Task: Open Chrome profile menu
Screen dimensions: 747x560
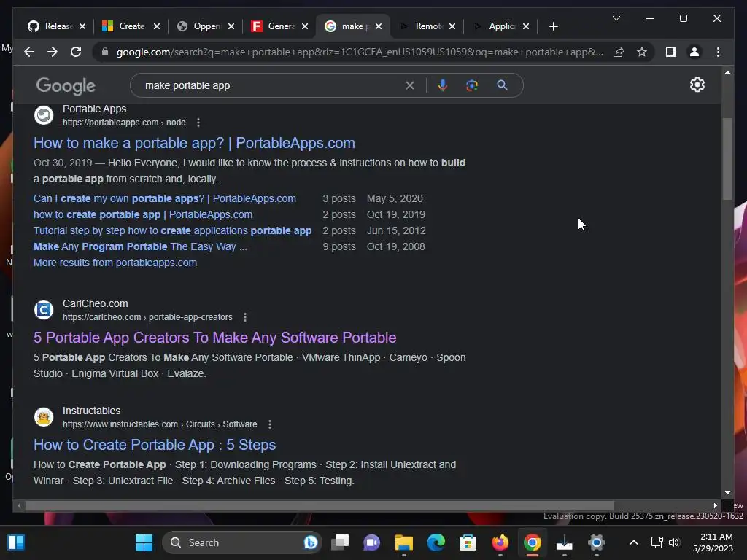Action: tap(694, 52)
